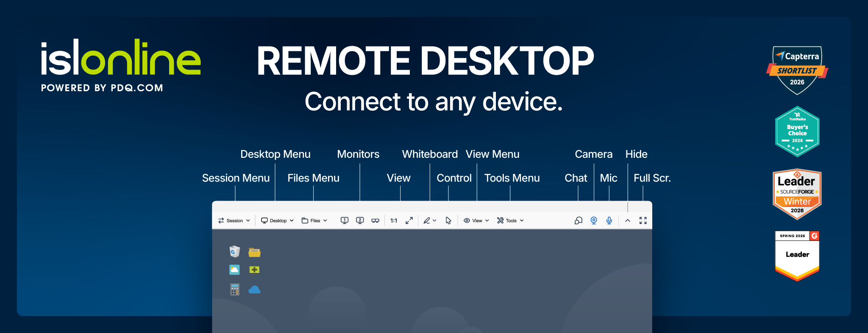The width and height of the screenshot is (868, 333).
Task: Click the Capterra Shortlist 2026 badge
Action: pyautogui.click(x=797, y=70)
